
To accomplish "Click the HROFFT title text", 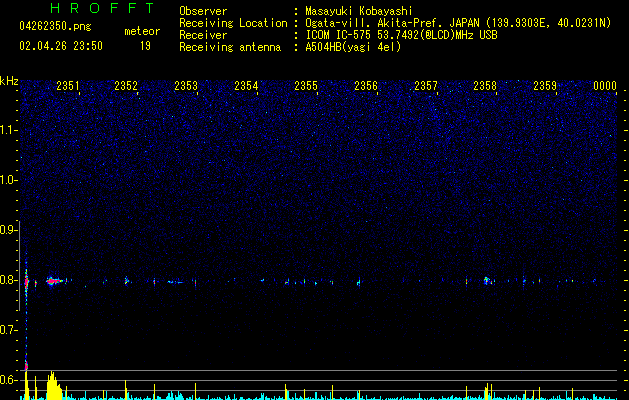I will click(x=103, y=8).
